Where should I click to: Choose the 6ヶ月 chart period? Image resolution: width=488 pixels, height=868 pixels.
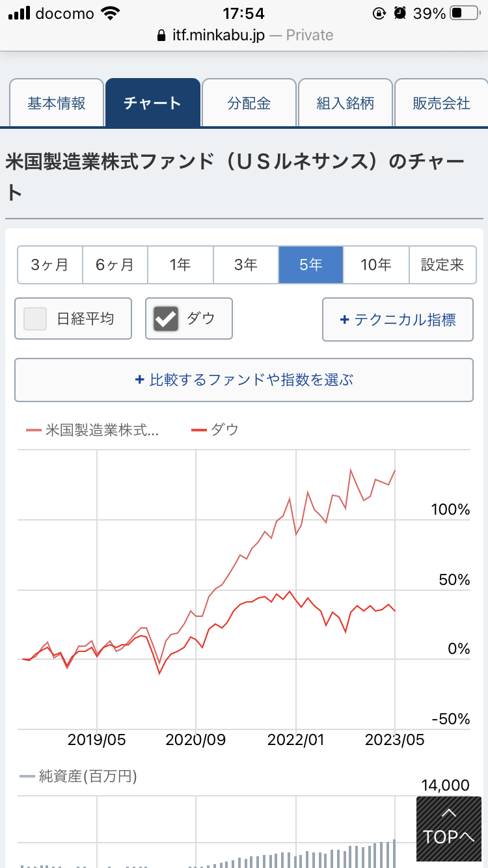115,265
